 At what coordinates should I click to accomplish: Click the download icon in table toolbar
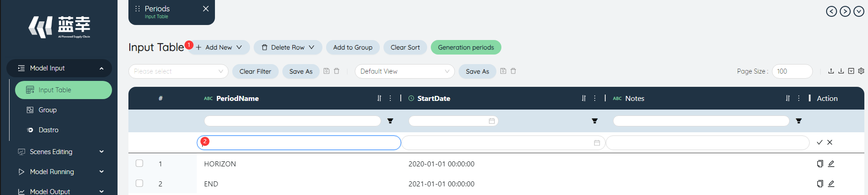pos(841,71)
